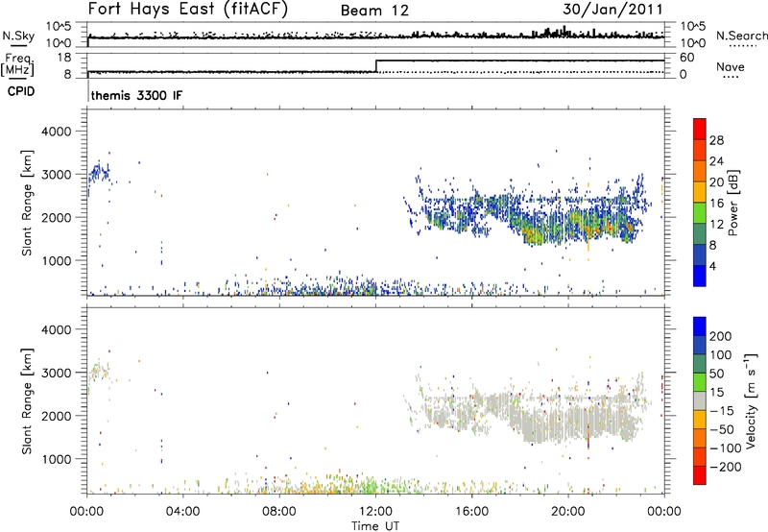The image size is (768, 532).
Task: Click the 3000 tick label on power panel
Action: click(x=56, y=175)
